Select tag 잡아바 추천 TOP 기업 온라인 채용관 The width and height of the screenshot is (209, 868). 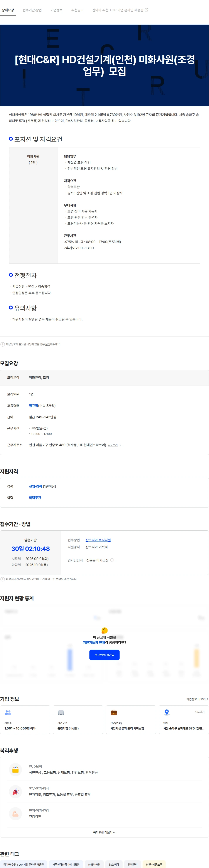tap(24, 864)
